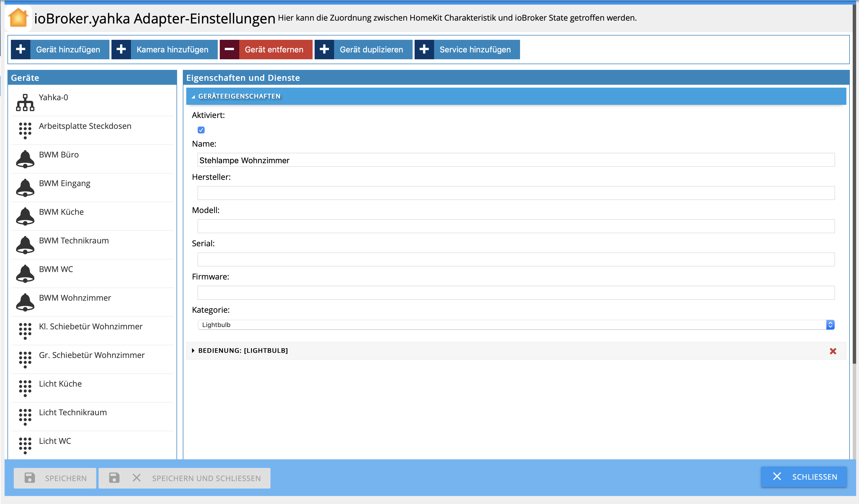Select Gr. Schiebetür Wohnzimmer device
859x504 pixels.
[91, 355]
